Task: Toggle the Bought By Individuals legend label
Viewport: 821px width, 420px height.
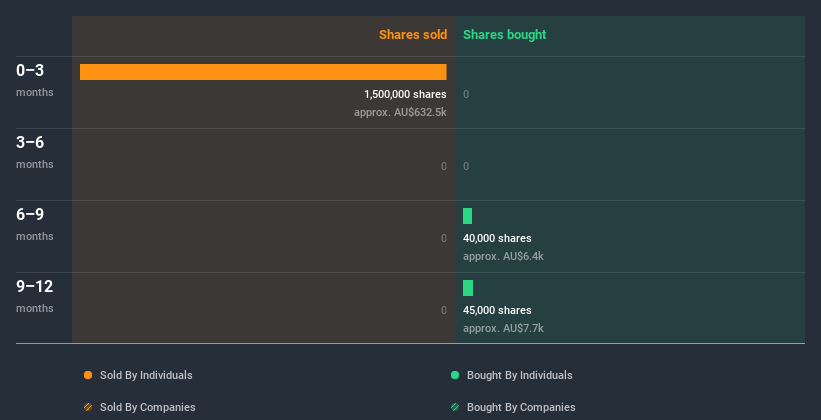Action: pos(519,375)
